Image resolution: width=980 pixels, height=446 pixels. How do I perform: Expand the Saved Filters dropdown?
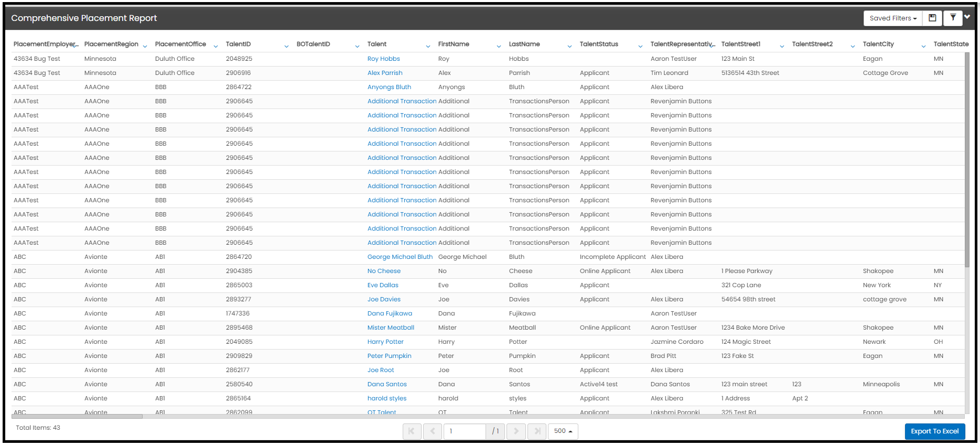click(x=893, y=18)
